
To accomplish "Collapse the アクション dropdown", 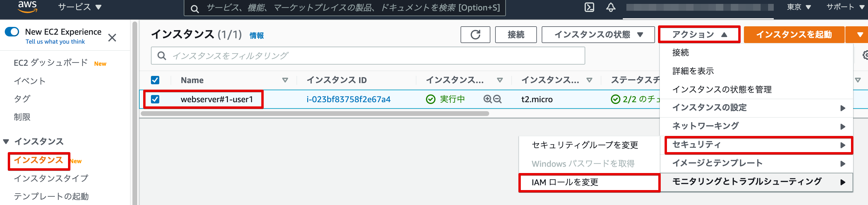I will pyautogui.click(x=699, y=34).
